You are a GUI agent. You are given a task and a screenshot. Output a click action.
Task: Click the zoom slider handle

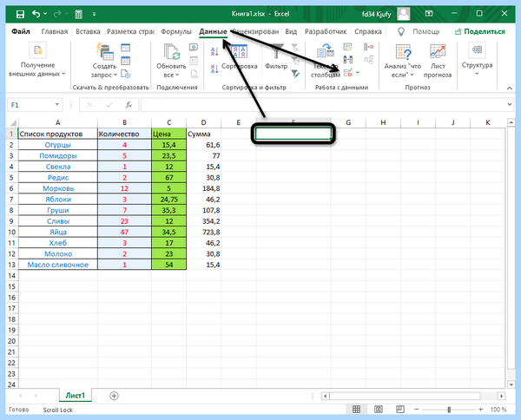[449, 410]
